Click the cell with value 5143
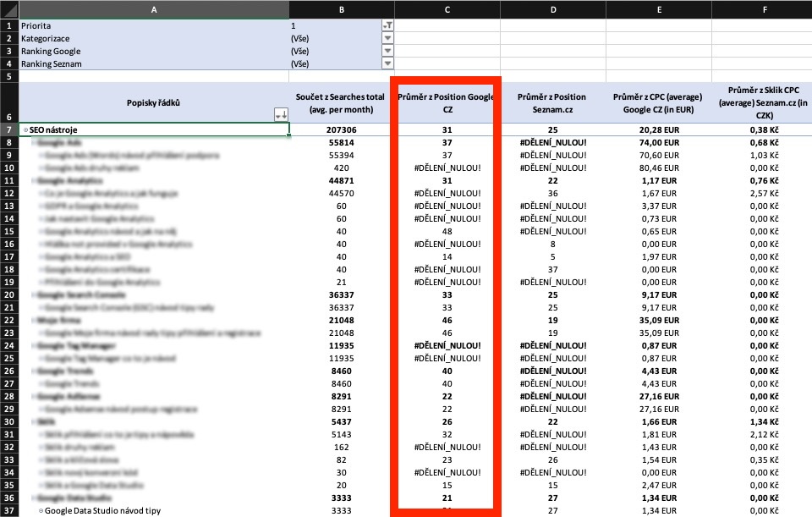Image resolution: width=812 pixels, height=517 pixels. point(342,435)
